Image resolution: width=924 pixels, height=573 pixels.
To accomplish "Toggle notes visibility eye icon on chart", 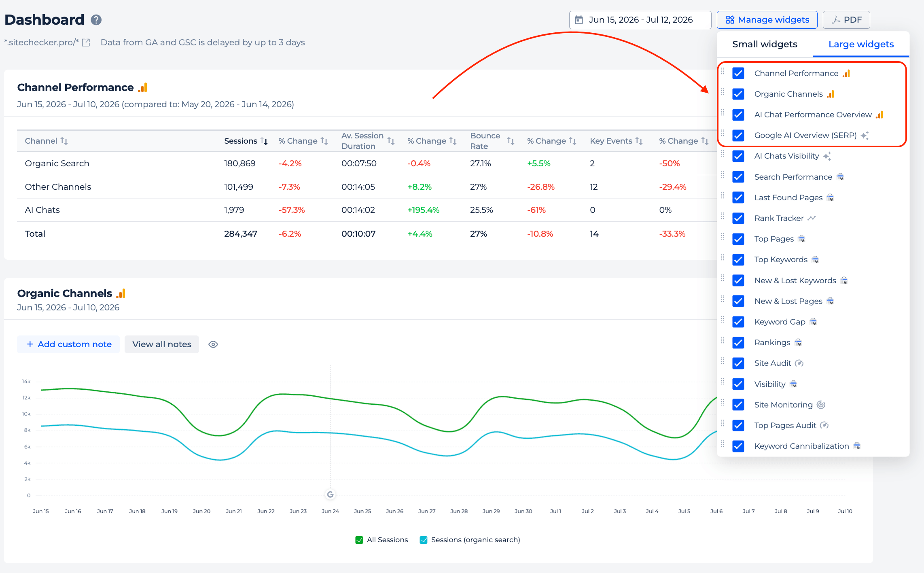I will [213, 344].
